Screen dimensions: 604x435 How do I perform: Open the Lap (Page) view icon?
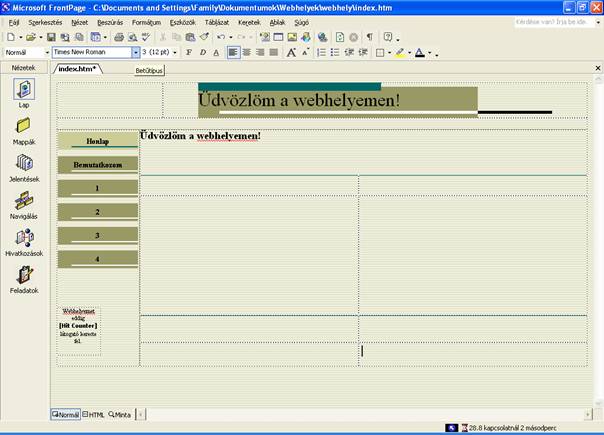click(23, 91)
